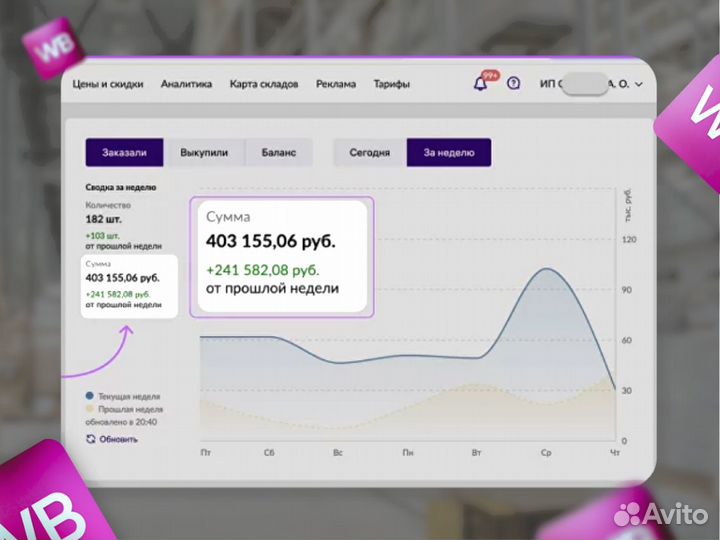Open the ИП account name menu
The image size is (720, 540).
[583, 85]
